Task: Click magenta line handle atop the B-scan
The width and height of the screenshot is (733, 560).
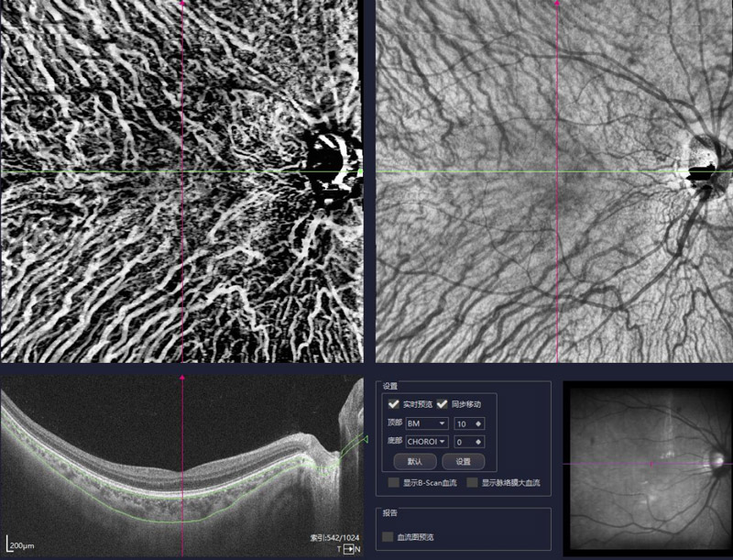Action: tap(182, 377)
